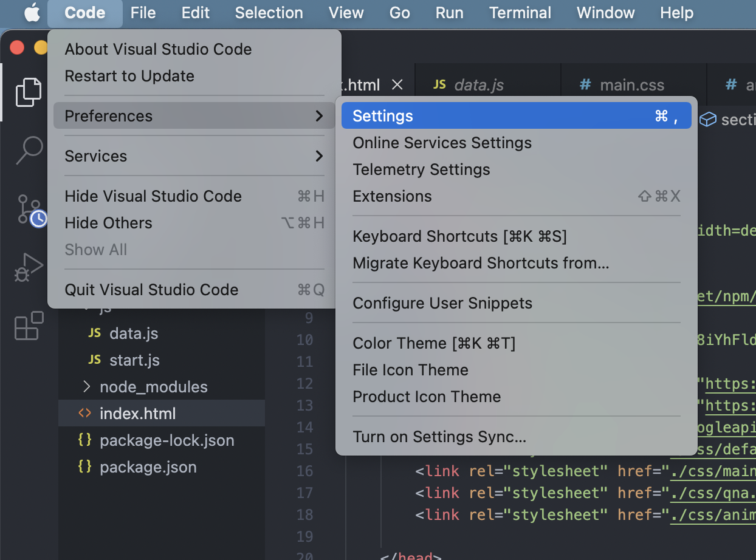Screen dimensions: 756x560
Task: Click the Apple menu icon
Action: click(x=32, y=13)
